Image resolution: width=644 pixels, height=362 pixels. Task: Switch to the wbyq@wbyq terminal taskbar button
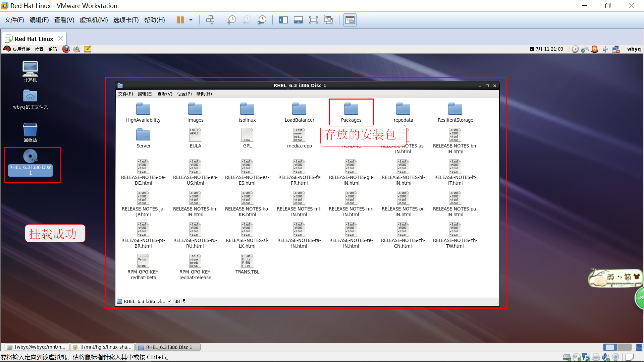click(37, 347)
